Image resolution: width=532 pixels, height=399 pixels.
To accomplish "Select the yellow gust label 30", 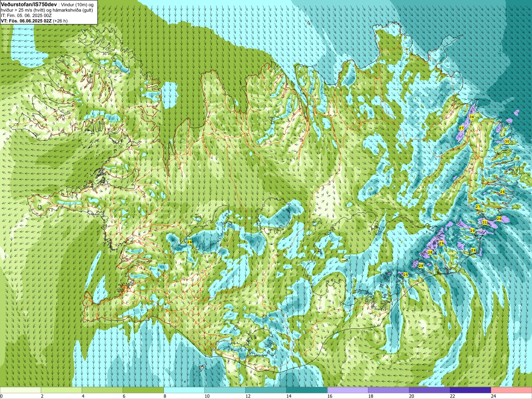I will pyautogui.click(x=507, y=141).
